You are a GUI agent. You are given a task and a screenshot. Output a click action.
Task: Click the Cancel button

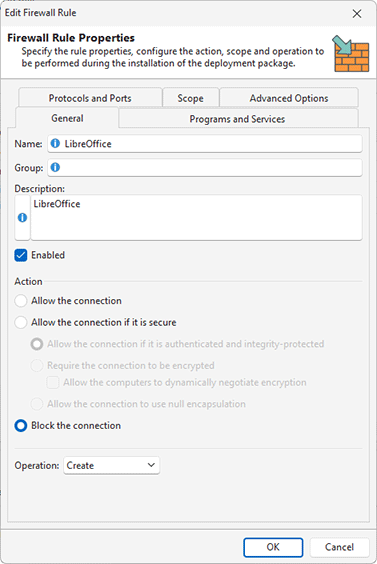click(x=339, y=547)
